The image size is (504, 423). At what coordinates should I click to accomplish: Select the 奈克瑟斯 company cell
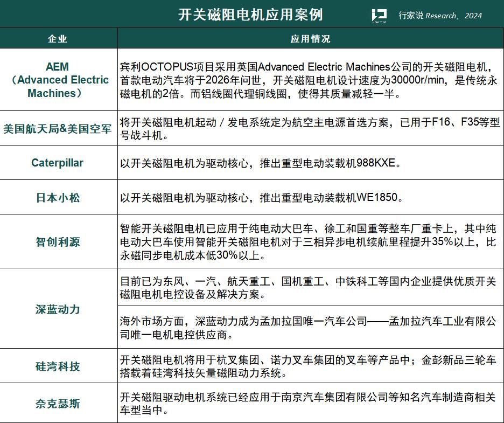point(58,404)
